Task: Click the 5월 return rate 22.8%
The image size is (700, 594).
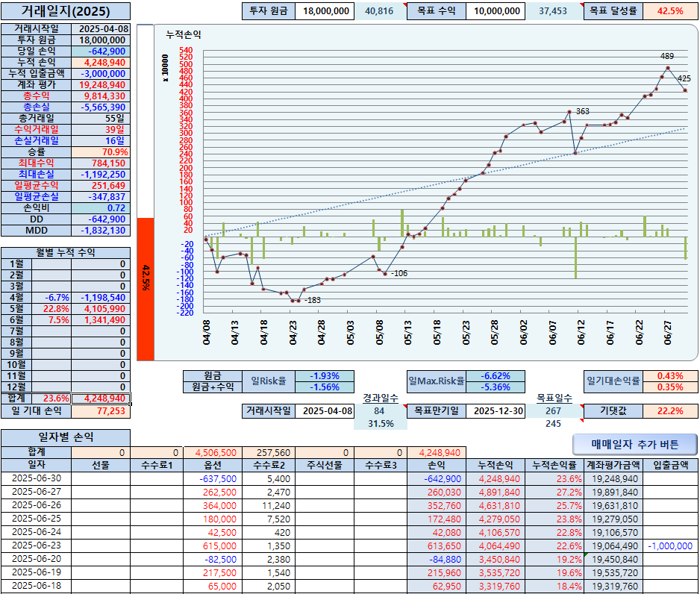Action: 51,309
